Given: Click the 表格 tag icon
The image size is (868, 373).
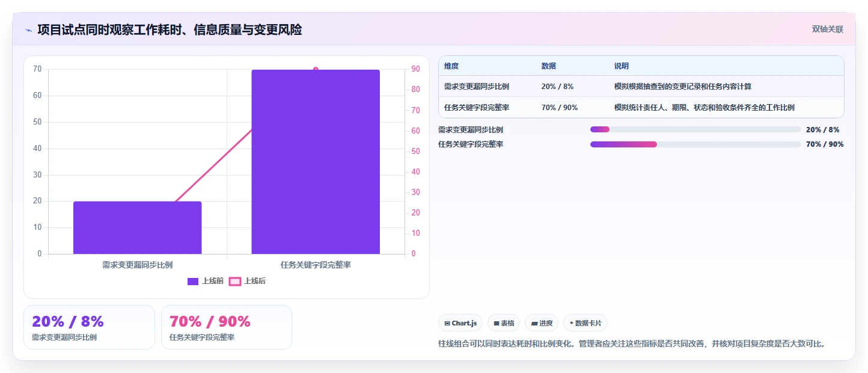Looking at the screenshot, I should pyautogui.click(x=497, y=323).
